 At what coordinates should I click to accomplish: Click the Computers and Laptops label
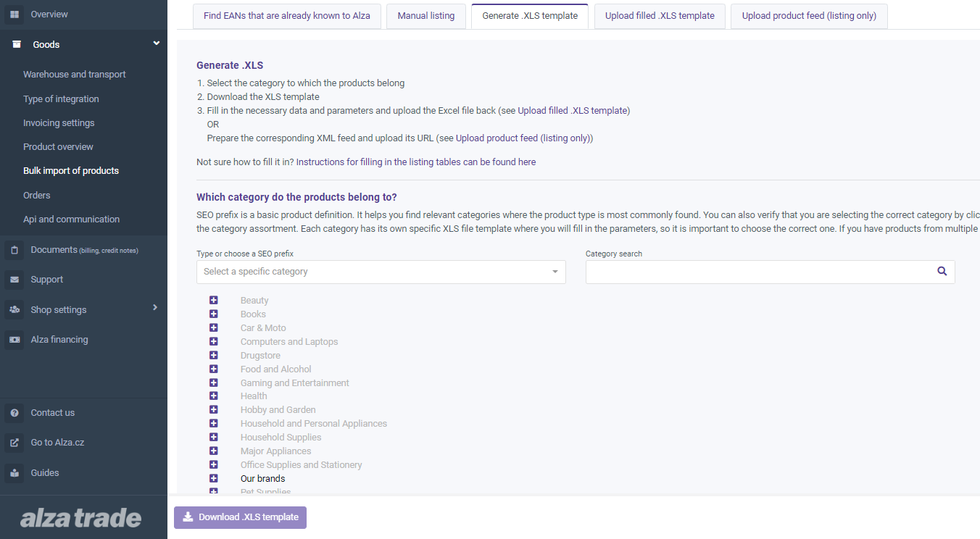(289, 342)
